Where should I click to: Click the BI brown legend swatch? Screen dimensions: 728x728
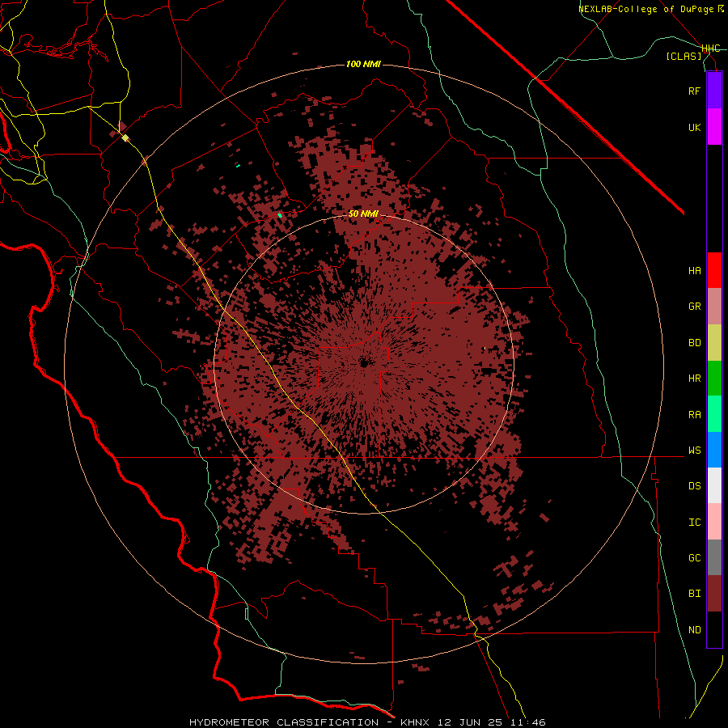714,594
